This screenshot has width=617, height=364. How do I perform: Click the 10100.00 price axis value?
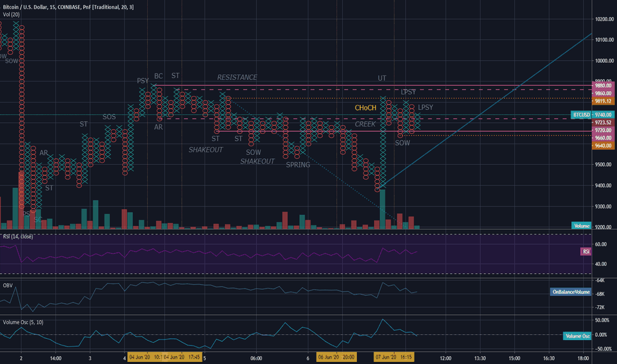[x=604, y=40]
